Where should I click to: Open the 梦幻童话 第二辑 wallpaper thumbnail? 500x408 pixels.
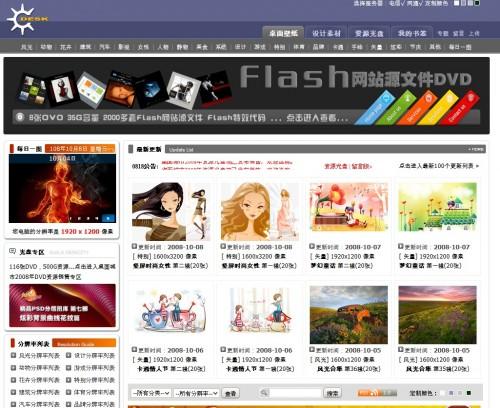pos(349,207)
